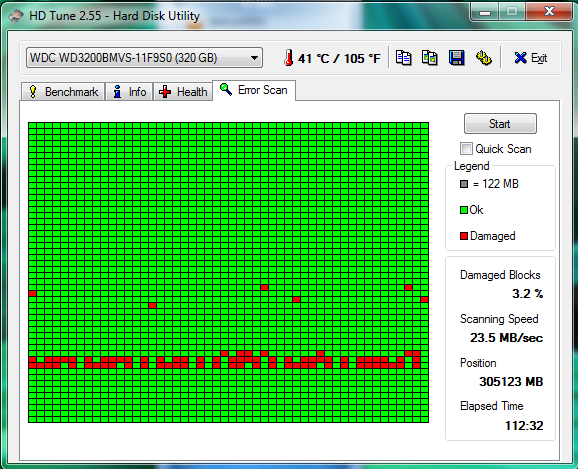
Task: Switch to the Benchmark tab
Action: tap(63, 91)
